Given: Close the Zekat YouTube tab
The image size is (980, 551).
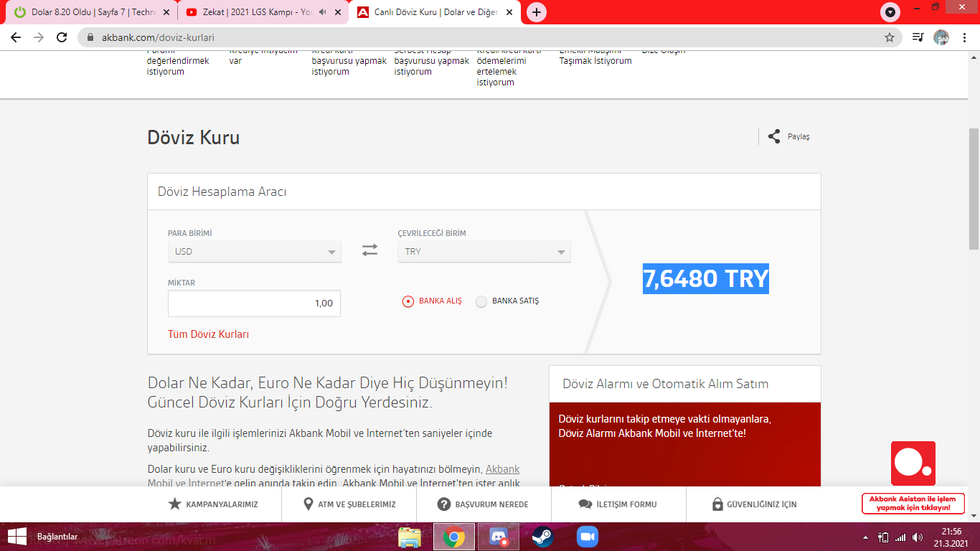Looking at the screenshot, I should tap(338, 12).
